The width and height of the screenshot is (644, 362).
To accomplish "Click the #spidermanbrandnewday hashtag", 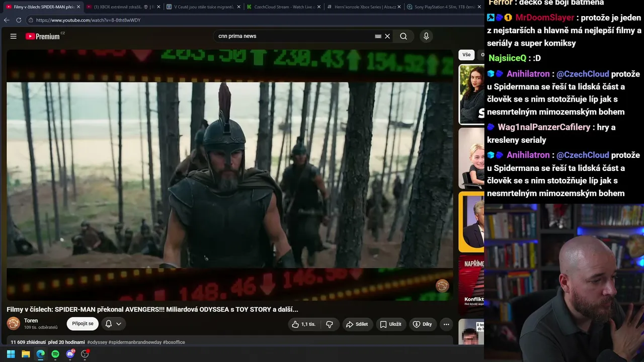I will pyautogui.click(x=135, y=342).
